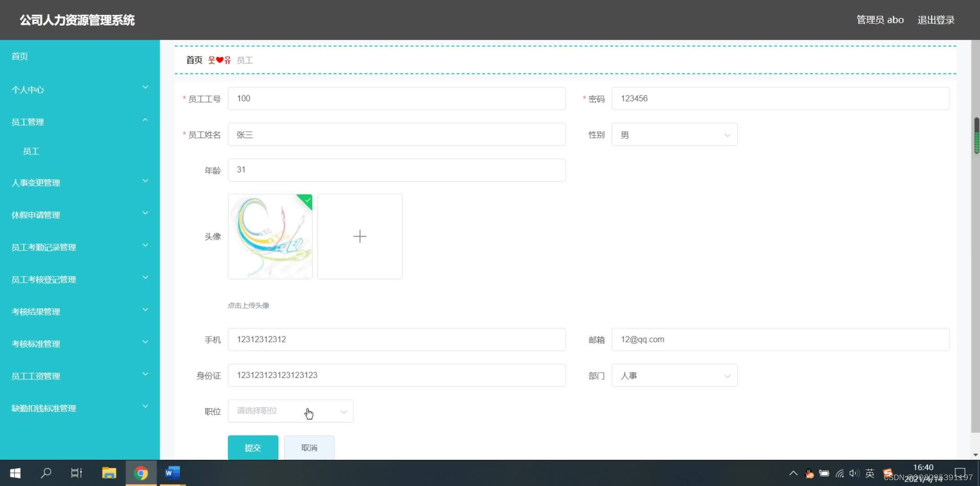The height and width of the screenshot is (486, 980).
Task: Click the page vertical scrollbar thumb
Action: (976, 135)
